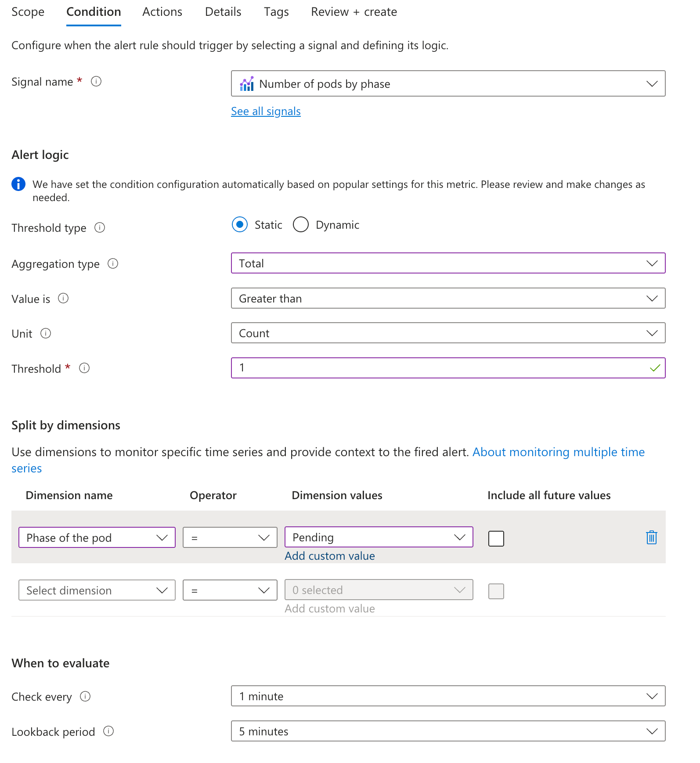Screen dimensions: 700x763
Task: Open the See all signals link
Action: pos(266,111)
